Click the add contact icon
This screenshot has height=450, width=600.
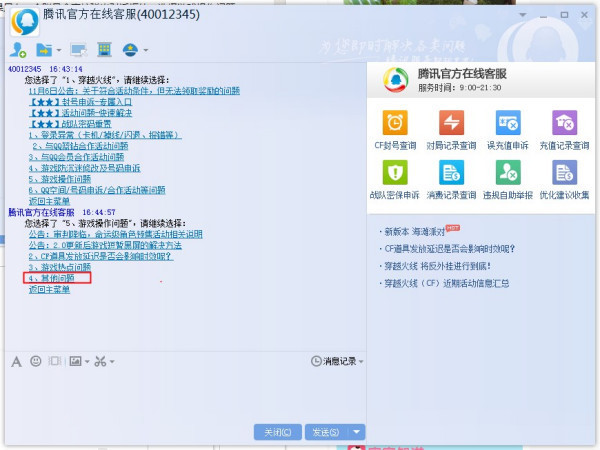tap(18, 50)
